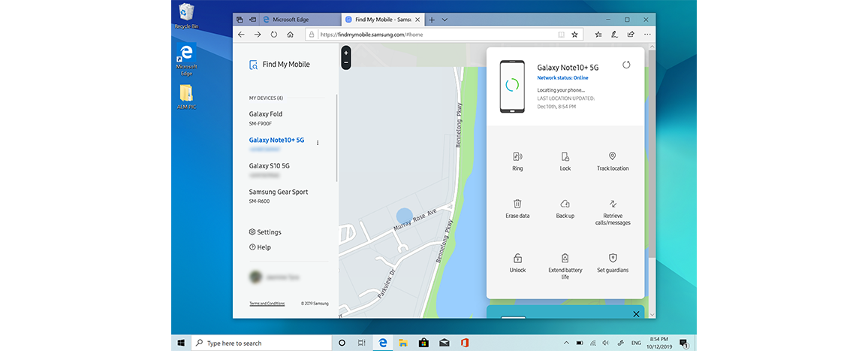The height and width of the screenshot is (351, 868).
Task: Start a Back up
Action: click(565, 208)
